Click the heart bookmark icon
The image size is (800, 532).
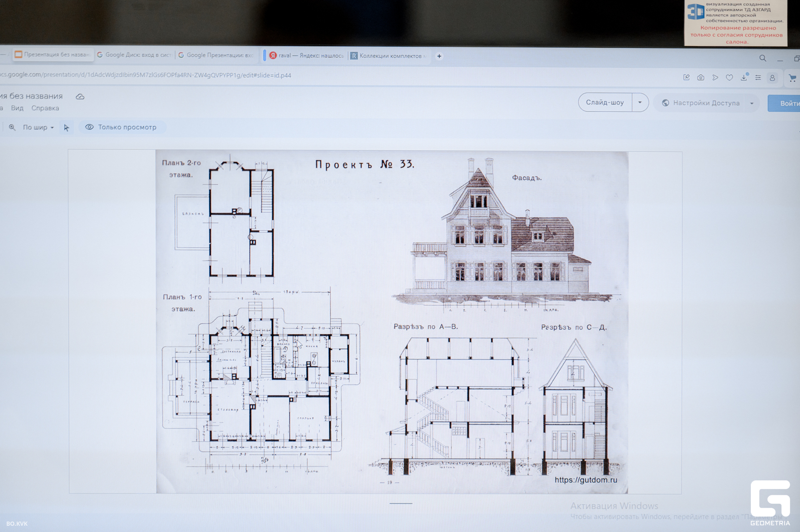point(729,77)
